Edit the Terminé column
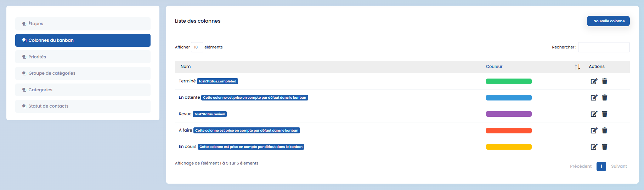This screenshot has width=644, height=190. coord(594,81)
